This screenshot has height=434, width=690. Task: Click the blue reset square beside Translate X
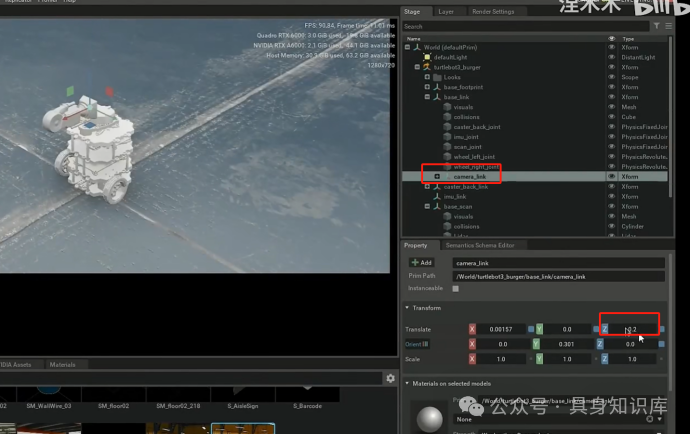(x=531, y=329)
